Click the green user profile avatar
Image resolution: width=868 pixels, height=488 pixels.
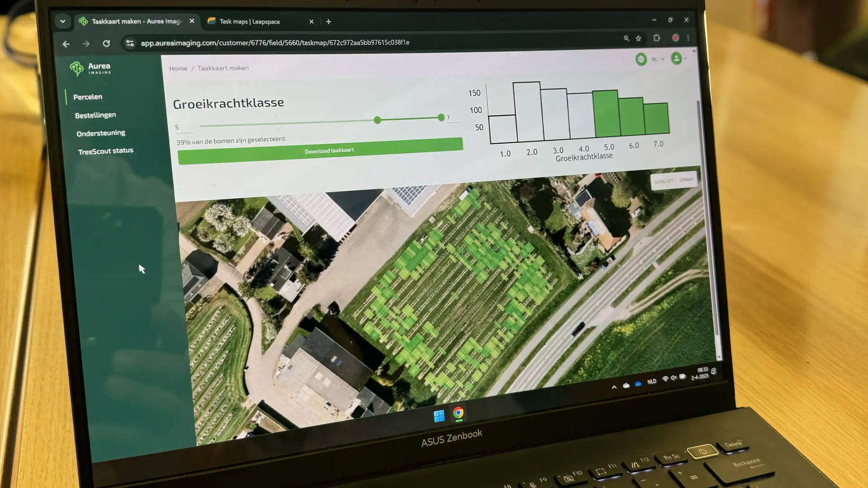676,58
